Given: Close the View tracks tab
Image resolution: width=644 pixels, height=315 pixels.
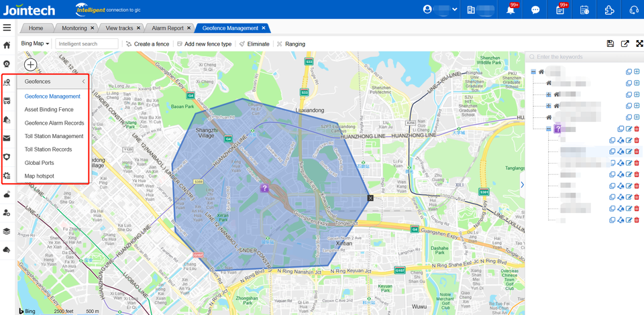Looking at the screenshot, I should click(138, 28).
